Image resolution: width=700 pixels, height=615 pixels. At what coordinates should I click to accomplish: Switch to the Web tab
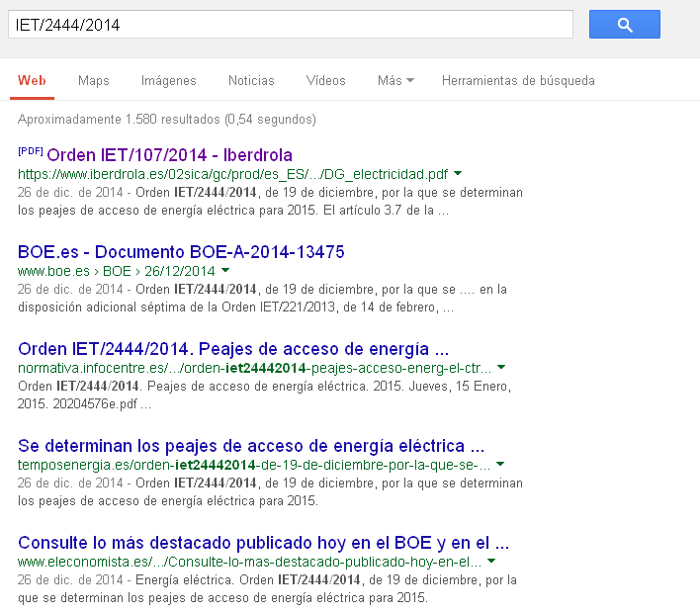click(x=32, y=81)
